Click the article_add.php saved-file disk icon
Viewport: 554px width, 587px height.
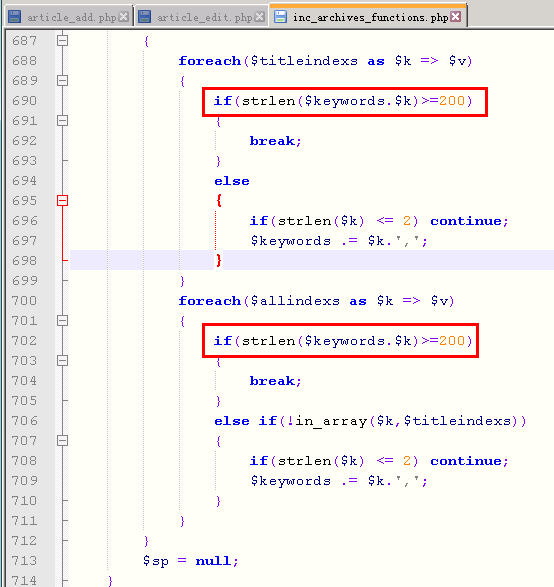tap(15, 17)
